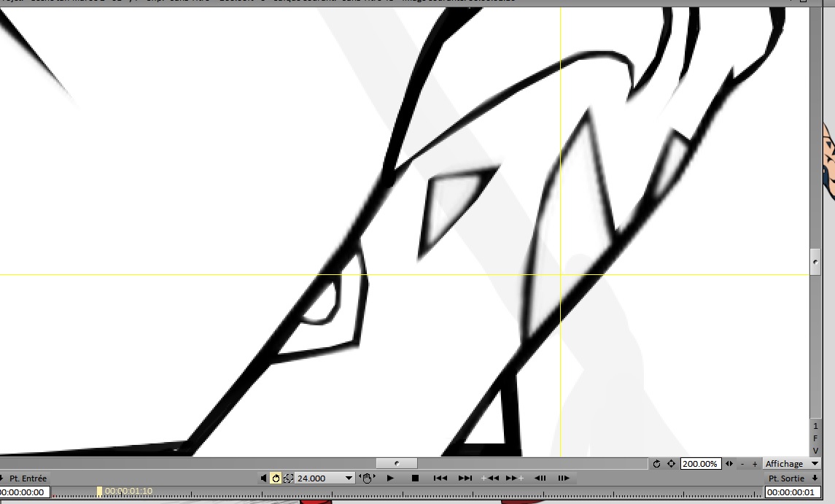
Task: Zoom in with the plus button
Action: point(755,464)
